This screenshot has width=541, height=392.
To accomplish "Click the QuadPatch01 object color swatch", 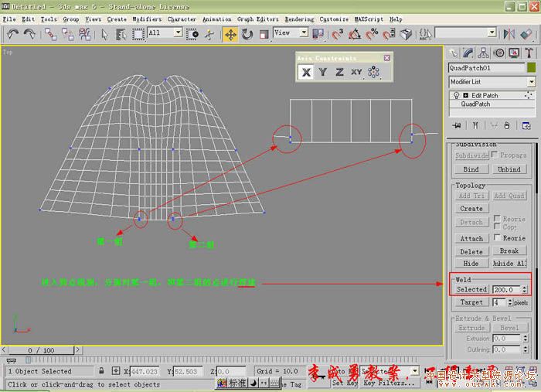I will click(x=532, y=67).
